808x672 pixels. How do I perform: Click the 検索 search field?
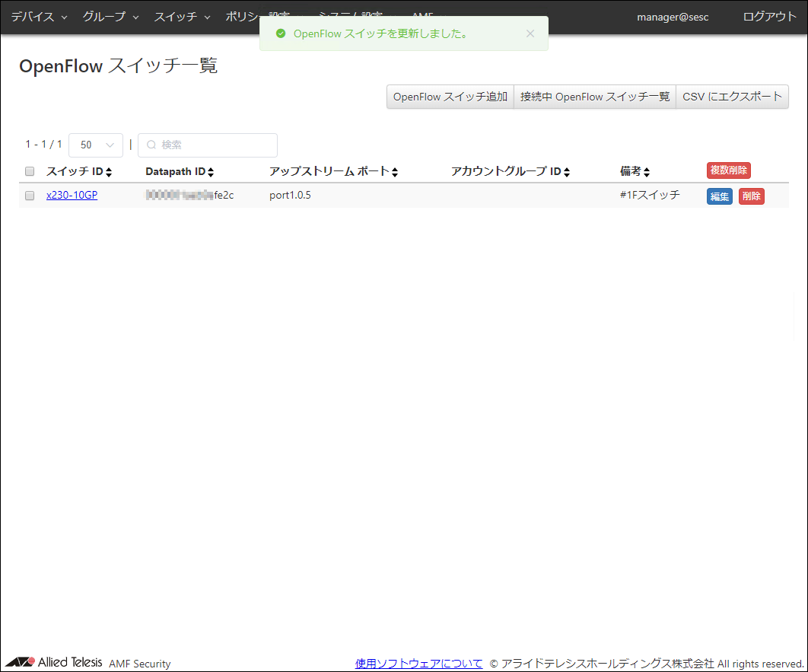point(208,145)
